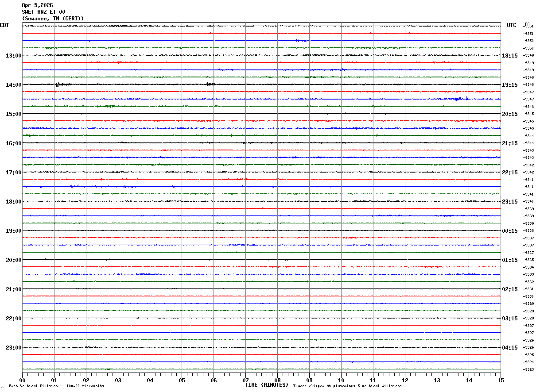Select the 22:00 CDT row label
This screenshot has width=536, height=392.
(x=14, y=319)
